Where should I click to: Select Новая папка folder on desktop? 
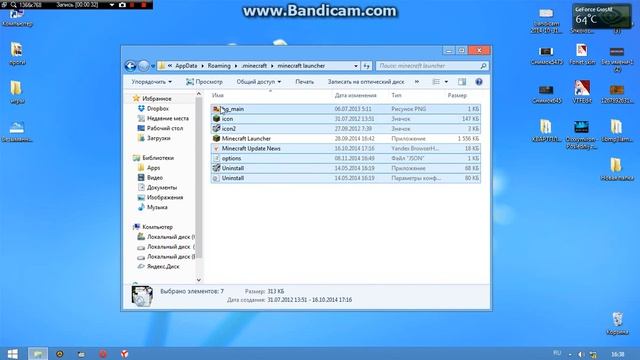coord(617,169)
